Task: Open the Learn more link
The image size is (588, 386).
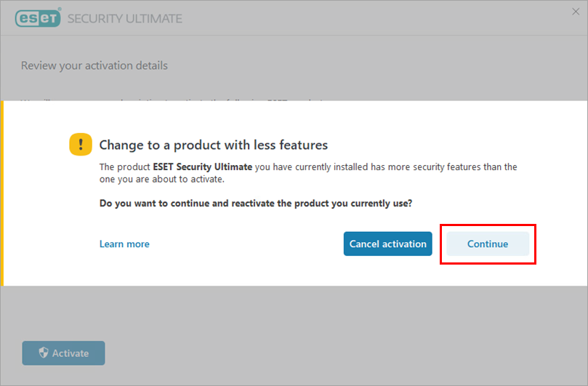Action: pos(124,244)
